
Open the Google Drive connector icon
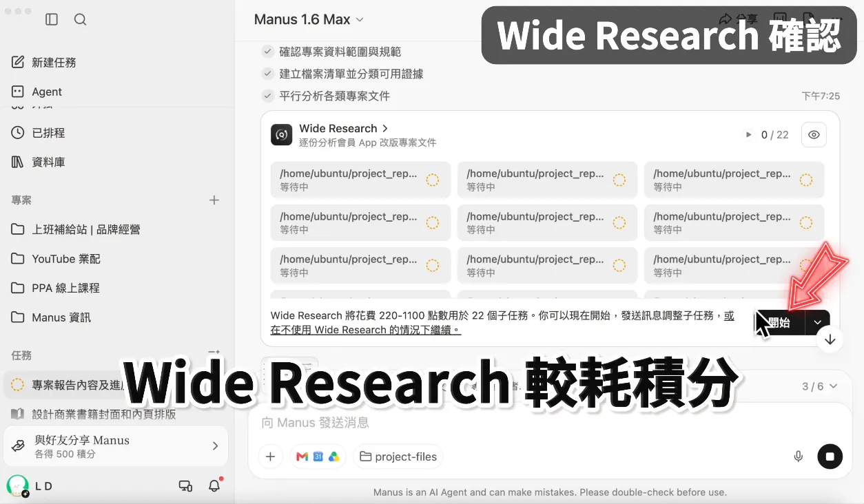(x=333, y=456)
